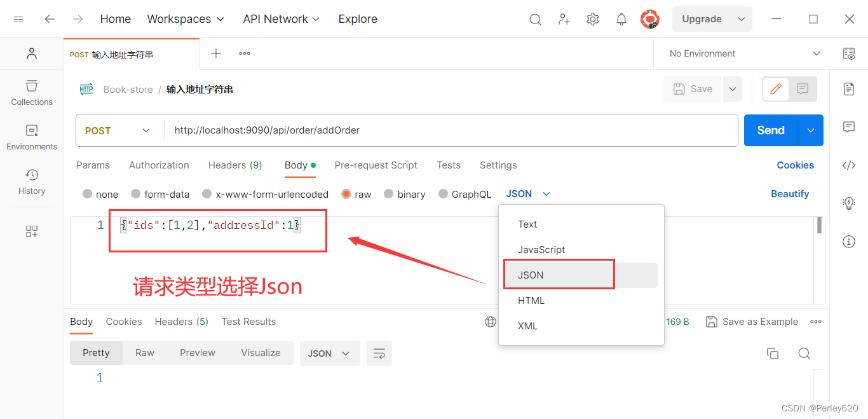Toggle response line wrap icon
The image size is (868, 419).
[x=379, y=354]
